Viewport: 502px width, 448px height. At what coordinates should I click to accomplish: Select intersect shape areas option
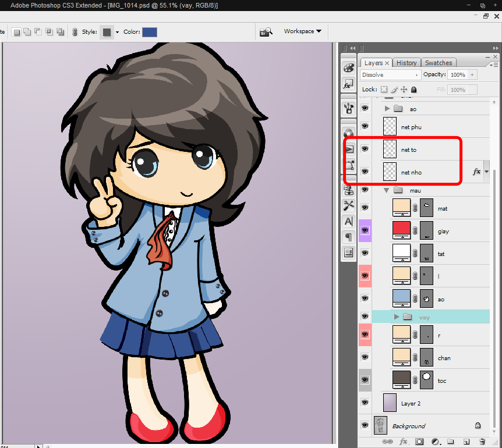click(50, 31)
